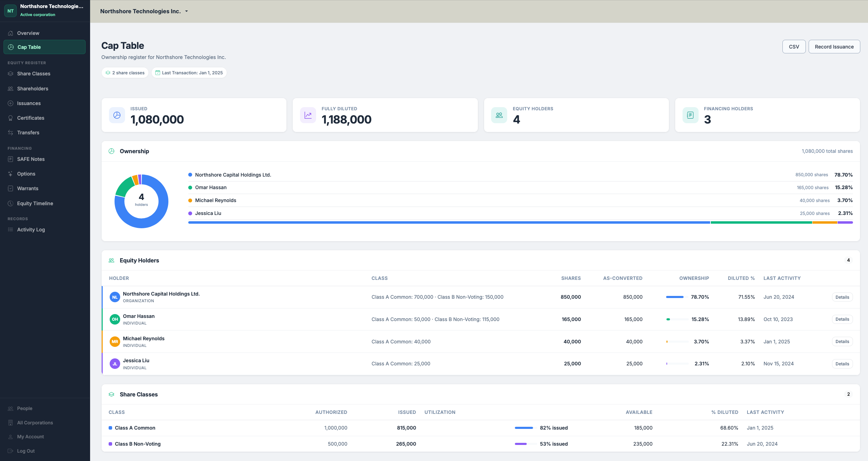
Task: Click the Financing Holders card icon
Action: click(x=690, y=115)
